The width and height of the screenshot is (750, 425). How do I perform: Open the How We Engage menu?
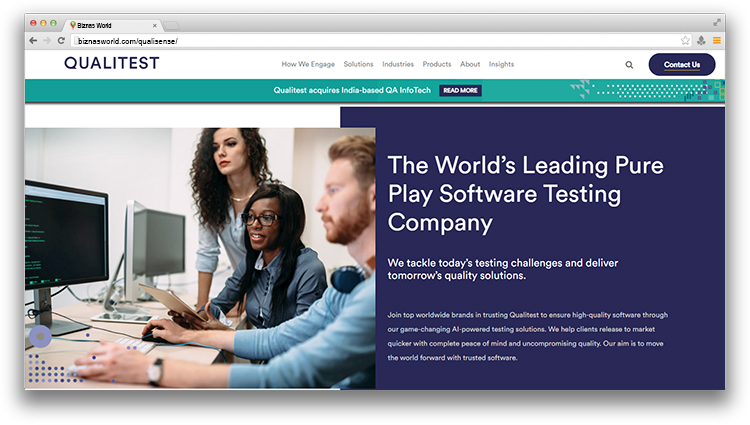pyautogui.click(x=308, y=64)
